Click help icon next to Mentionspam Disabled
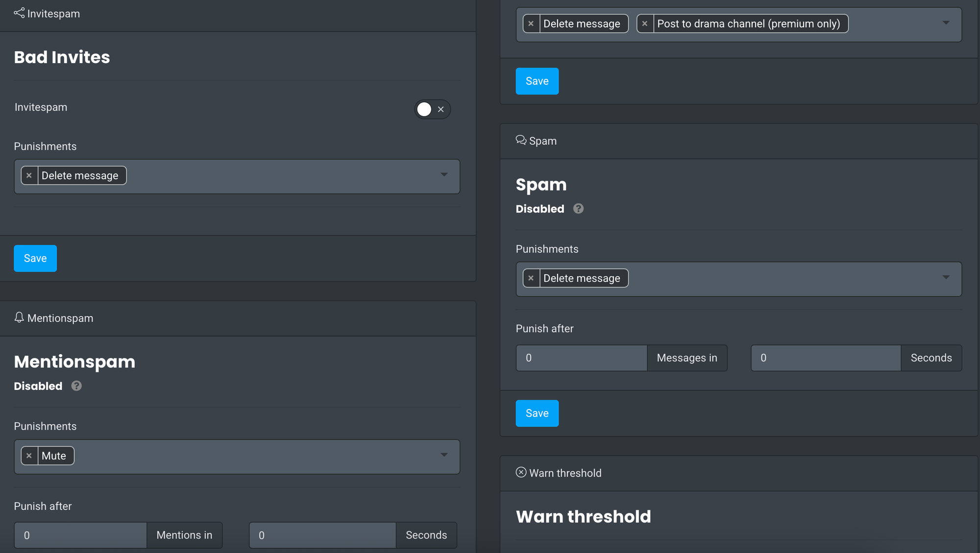Screen dimensions: 980x553 (76, 386)
